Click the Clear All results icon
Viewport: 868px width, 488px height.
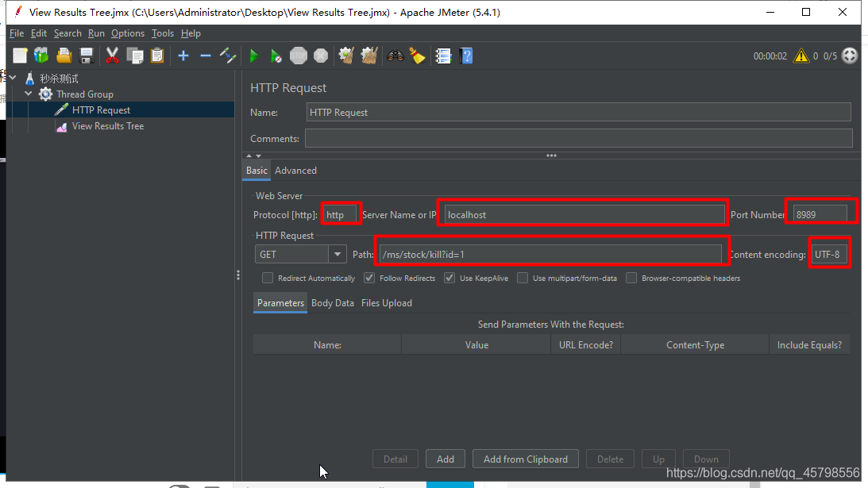tap(369, 56)
